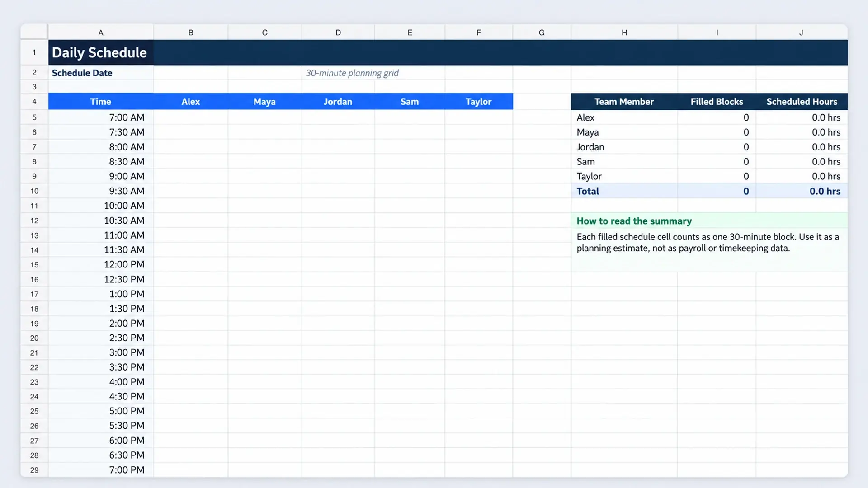
Task: Select column G header
Action: coord(542,33)
